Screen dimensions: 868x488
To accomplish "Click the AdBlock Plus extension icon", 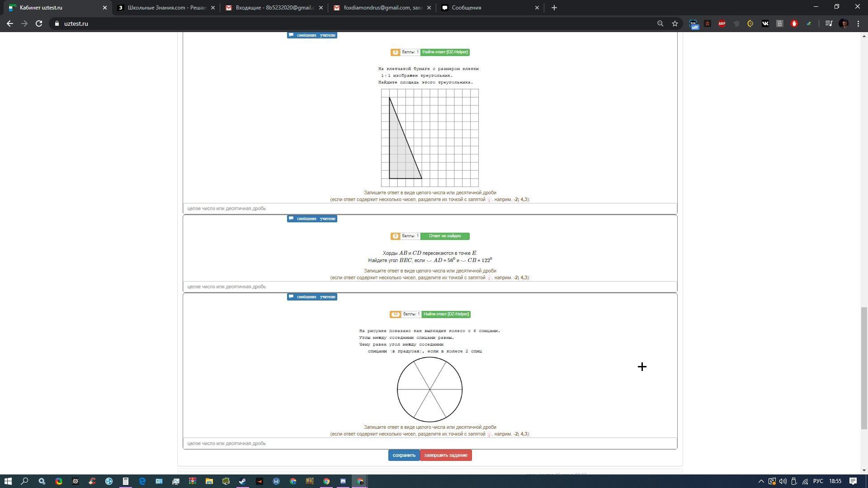I will click(x=722, y=23).
